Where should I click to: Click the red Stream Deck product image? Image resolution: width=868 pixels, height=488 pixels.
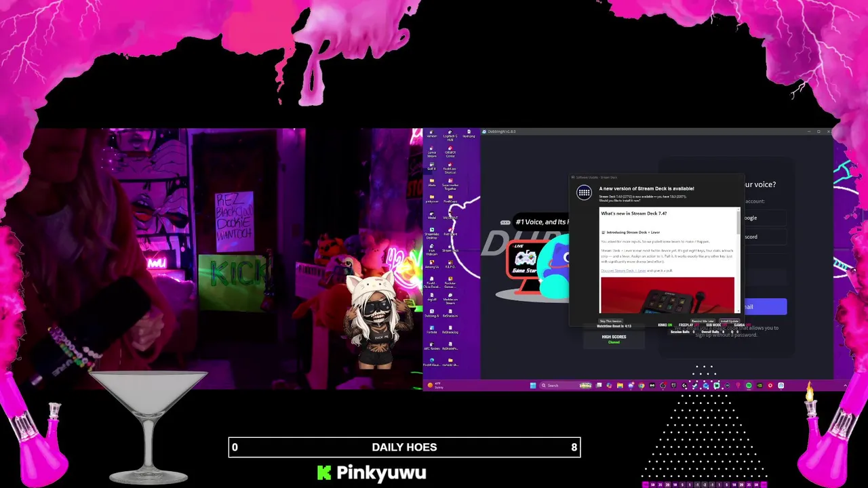667,295
